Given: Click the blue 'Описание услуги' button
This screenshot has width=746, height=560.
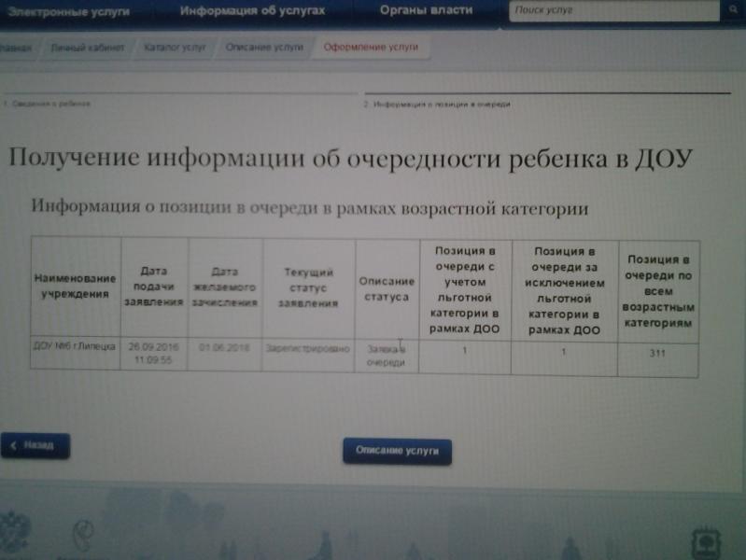Looking at the screenshot, I should pos(397,451).
